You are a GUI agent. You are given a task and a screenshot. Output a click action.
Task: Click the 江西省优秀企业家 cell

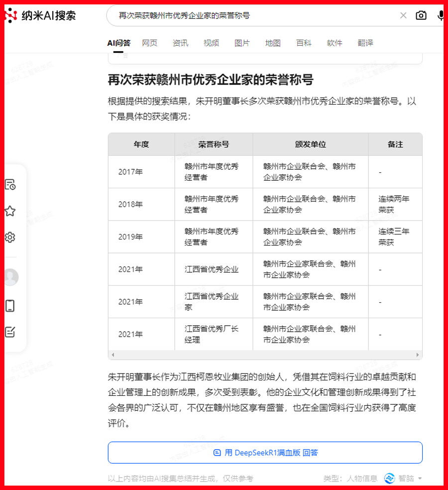214,302
